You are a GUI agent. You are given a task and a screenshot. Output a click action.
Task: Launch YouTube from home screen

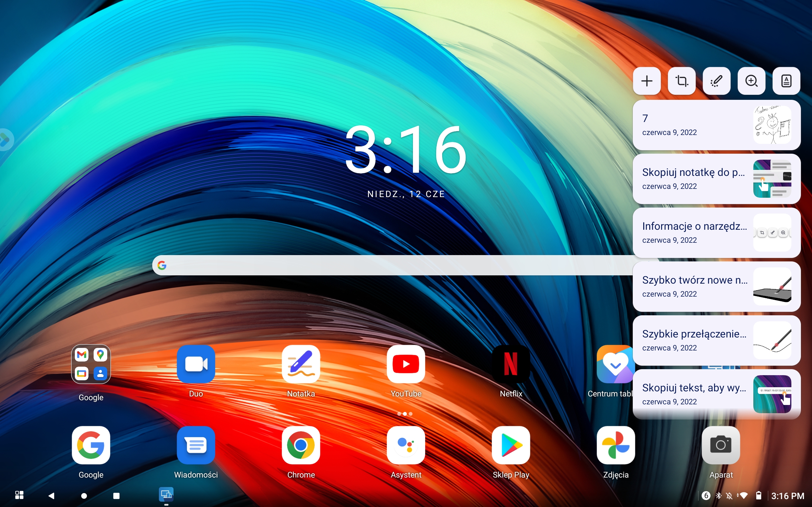tap(406, 364)
